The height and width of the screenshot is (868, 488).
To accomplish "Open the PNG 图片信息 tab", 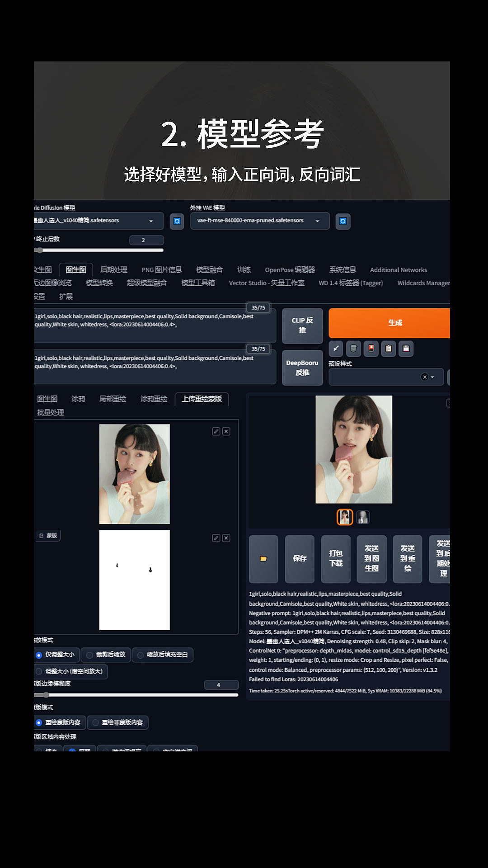I will (x=162, y=269).
